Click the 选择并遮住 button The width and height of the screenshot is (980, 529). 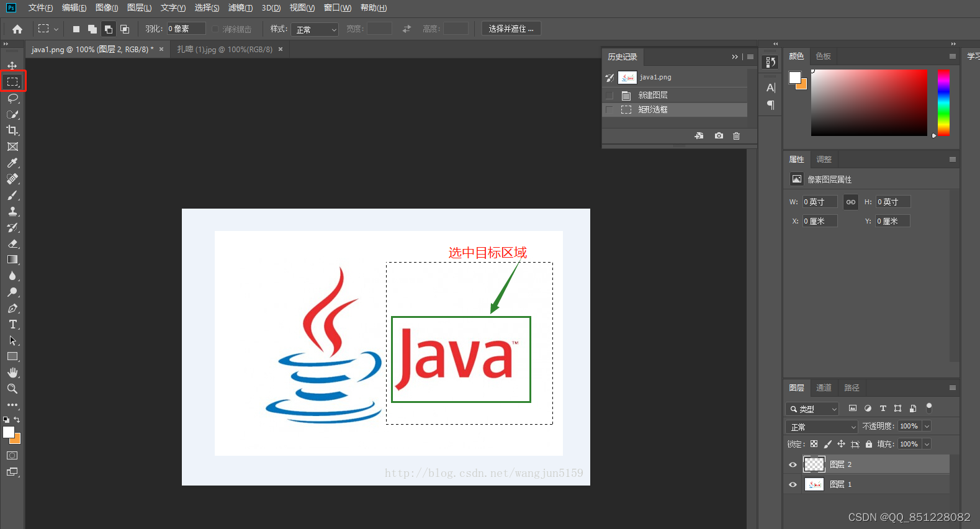click(511, 29)
